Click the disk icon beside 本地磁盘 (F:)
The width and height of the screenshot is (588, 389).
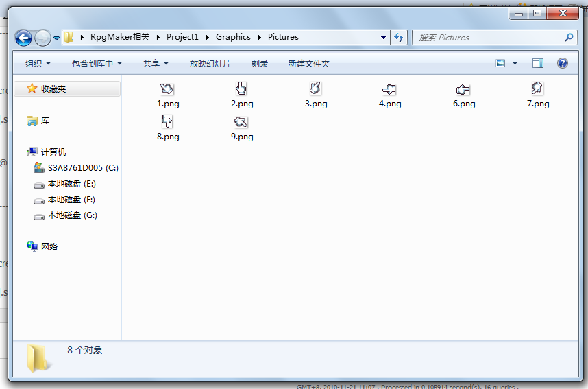pos(39,201)
